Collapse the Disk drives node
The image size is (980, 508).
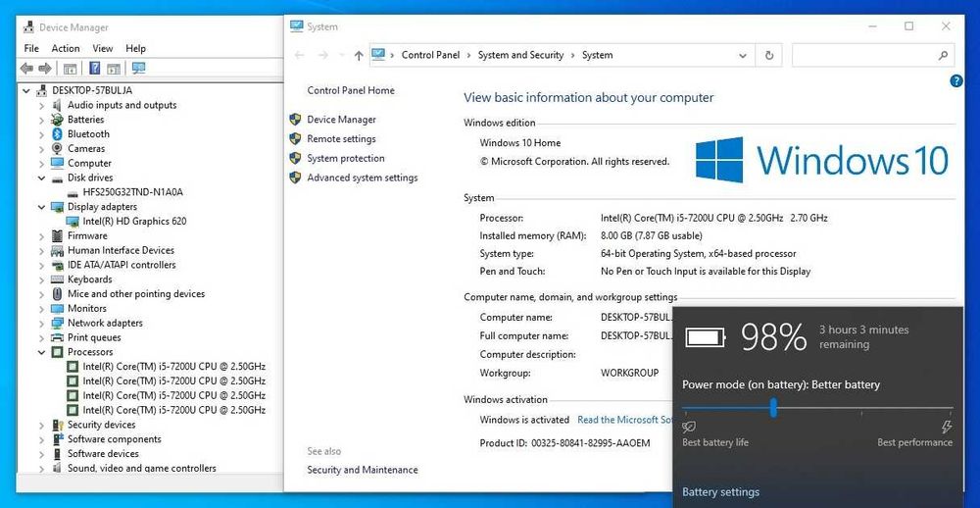click(42, 178)
